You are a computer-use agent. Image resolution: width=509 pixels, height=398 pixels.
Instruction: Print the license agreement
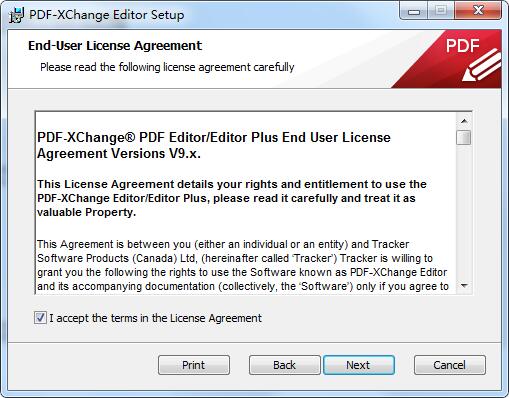(194, 365)
